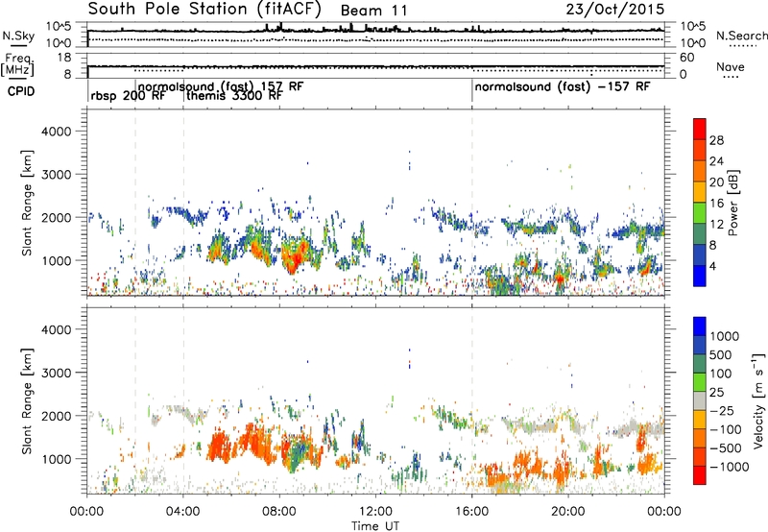
Task: Click the 'Velocity [m s-1]' colorbar label
Action: coord(758,400)
